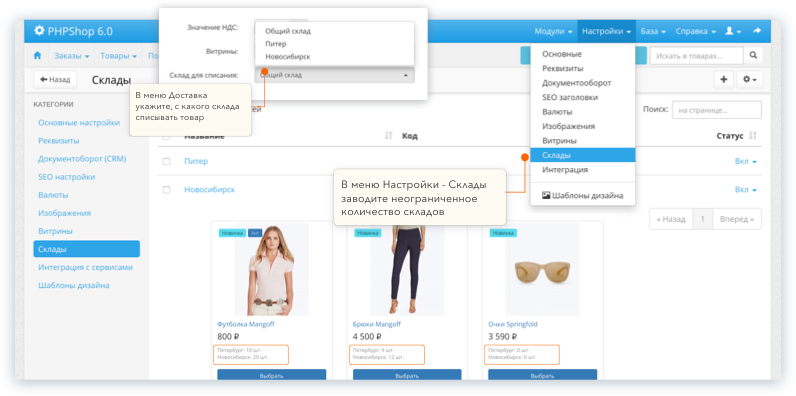Open Футболка Mangoff product link
The height and width of the screenshot is (396, 796).
click(x=246, y=324)
